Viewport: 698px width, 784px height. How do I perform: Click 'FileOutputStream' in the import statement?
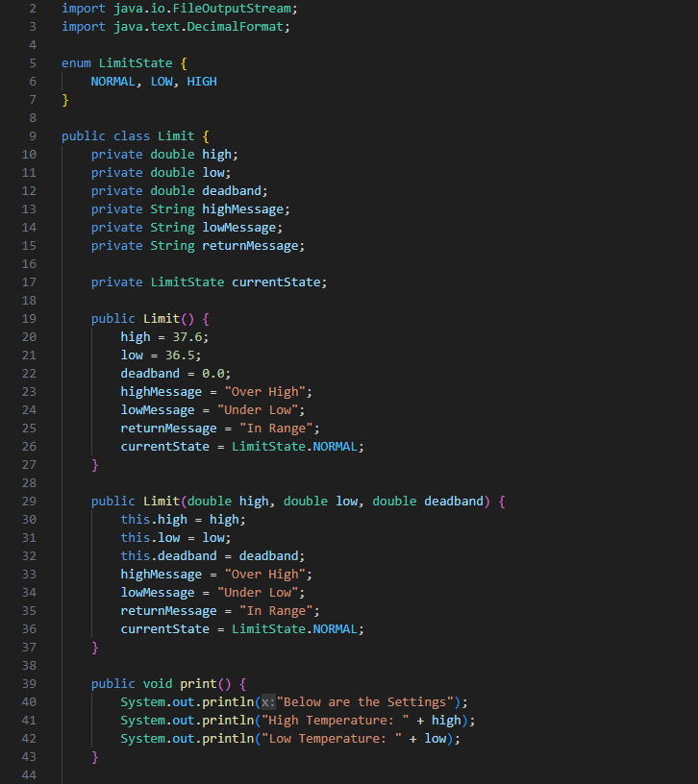232,9
